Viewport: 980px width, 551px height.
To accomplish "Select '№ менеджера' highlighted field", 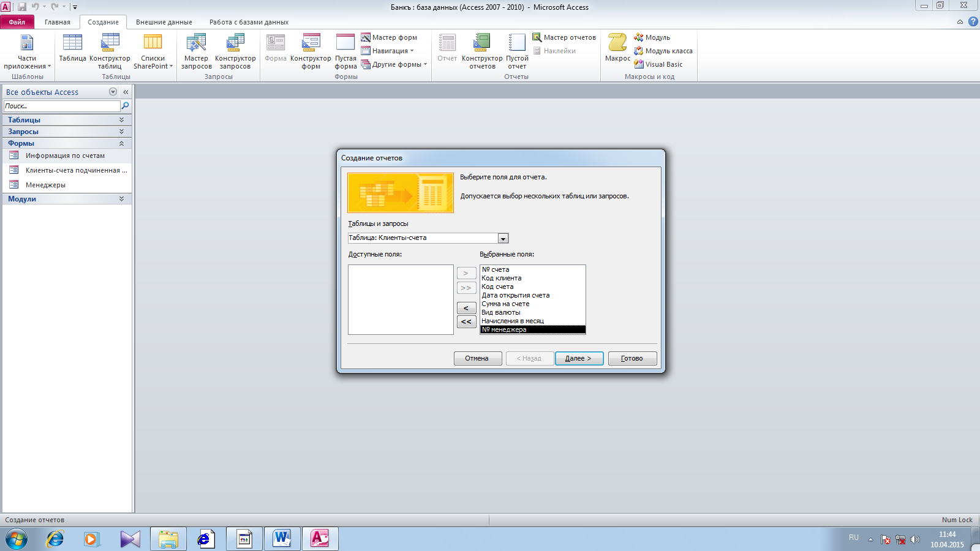I will tap(532, 329).
